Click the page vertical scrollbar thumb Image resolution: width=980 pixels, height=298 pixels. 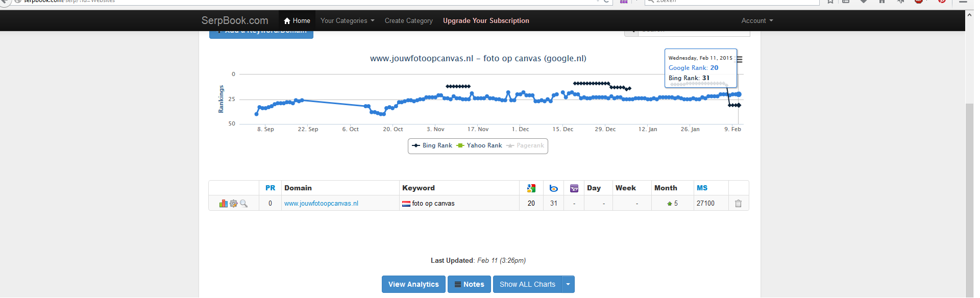(x=969, y=200)
